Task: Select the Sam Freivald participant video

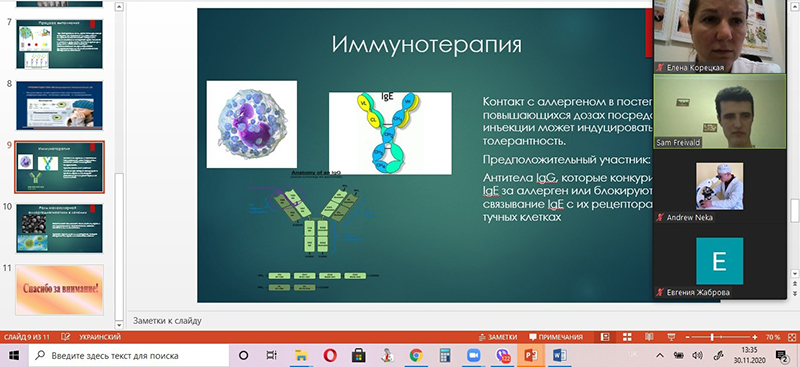Action: 720,112
